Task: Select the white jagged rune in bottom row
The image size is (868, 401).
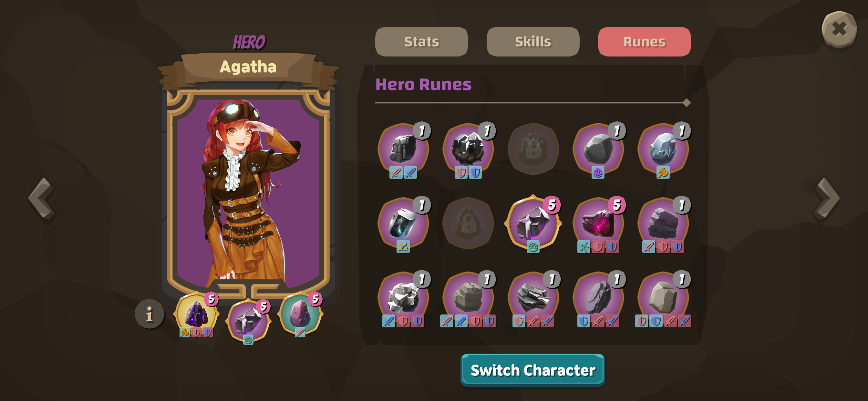Action: click(403, 298)
